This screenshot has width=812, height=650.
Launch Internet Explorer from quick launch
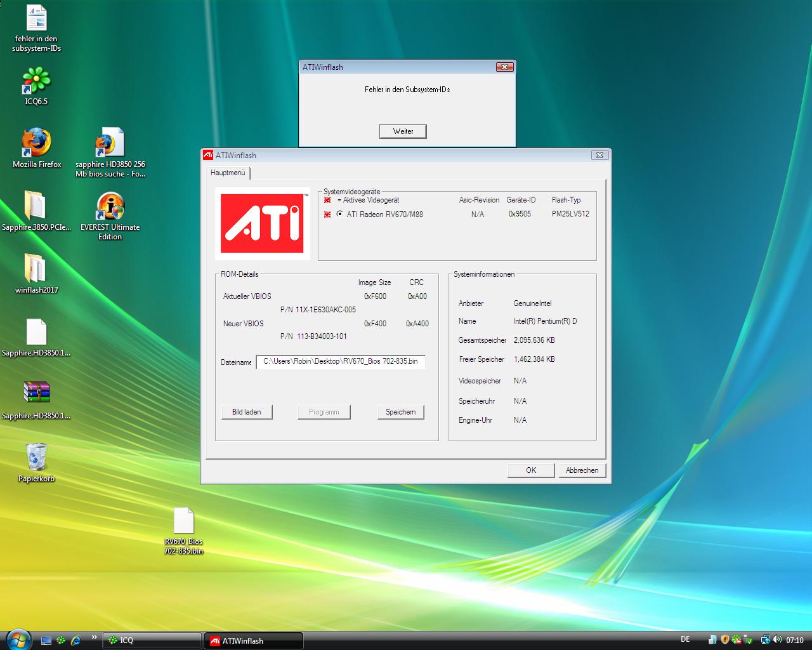coord(75,640)
